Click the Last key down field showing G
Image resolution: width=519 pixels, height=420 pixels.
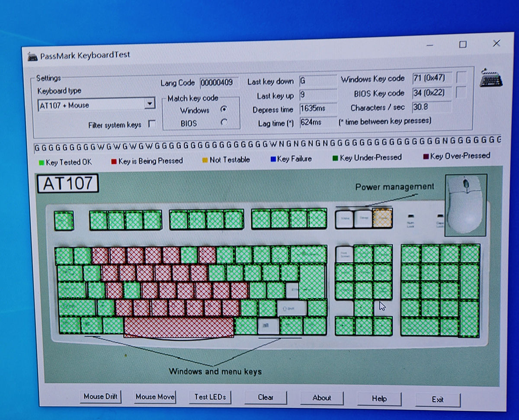[318, 81]
